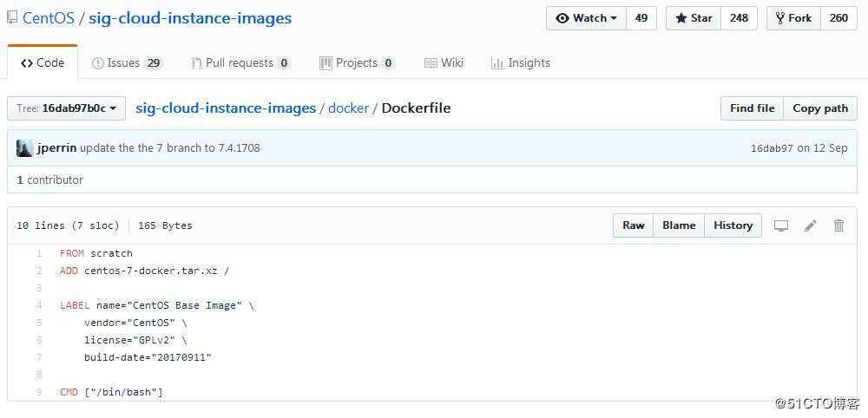
Task: Click the build-date="20170911" line
Action: click(x=148, y=357)
